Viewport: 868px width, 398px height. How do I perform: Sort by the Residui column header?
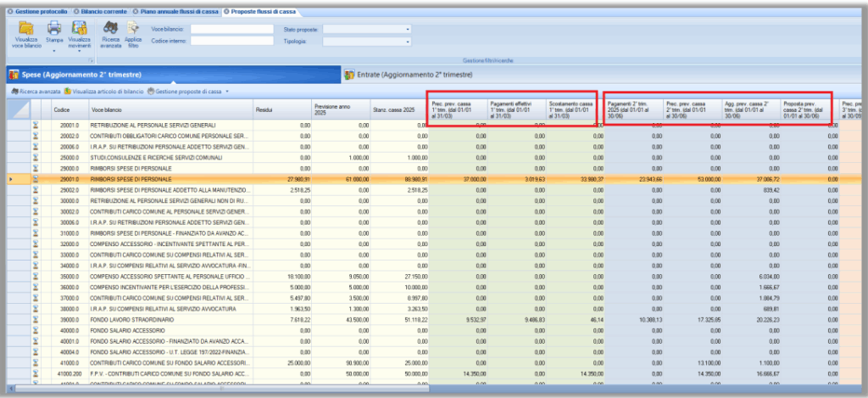click(x=281, y=110)
